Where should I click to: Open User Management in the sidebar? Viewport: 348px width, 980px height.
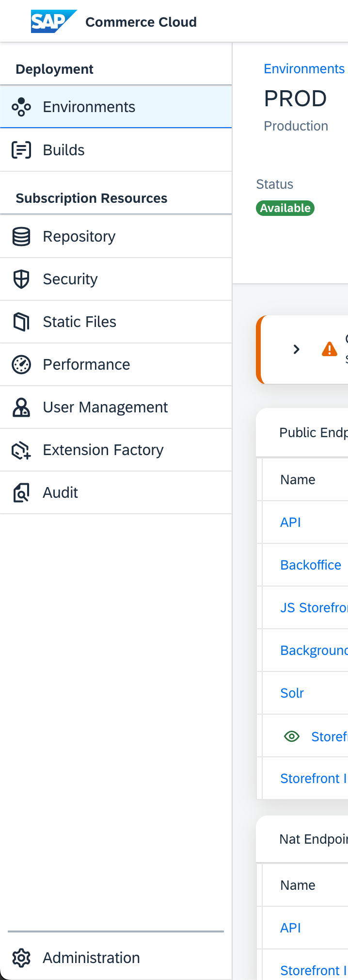116,407
